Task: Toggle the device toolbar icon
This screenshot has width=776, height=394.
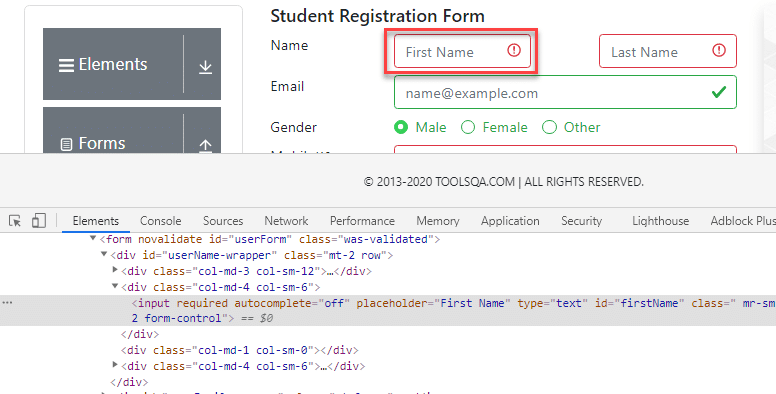Action: click(39, 221)
